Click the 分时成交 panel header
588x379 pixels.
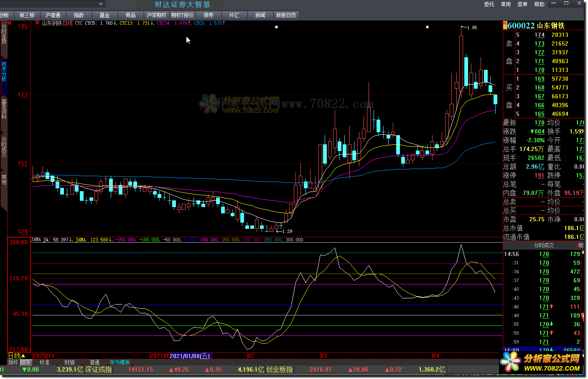(544, 245)
